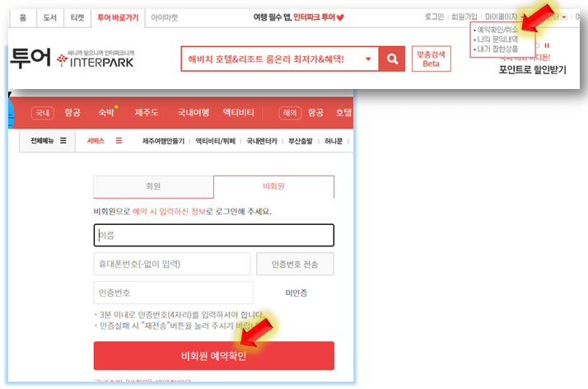588x389 pixels.
Task: Select the 국내 category badge
Action: pos(43,113)
